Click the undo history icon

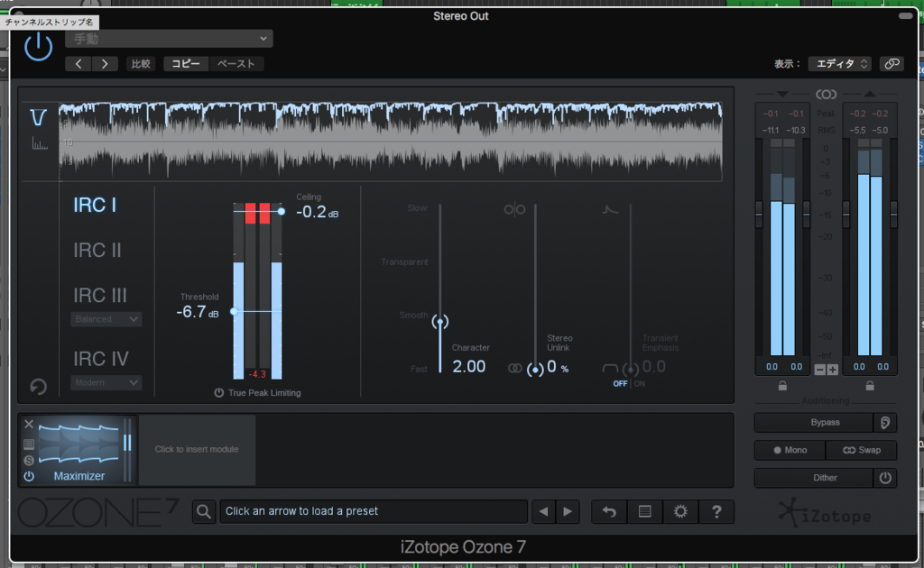click(609, 511)
